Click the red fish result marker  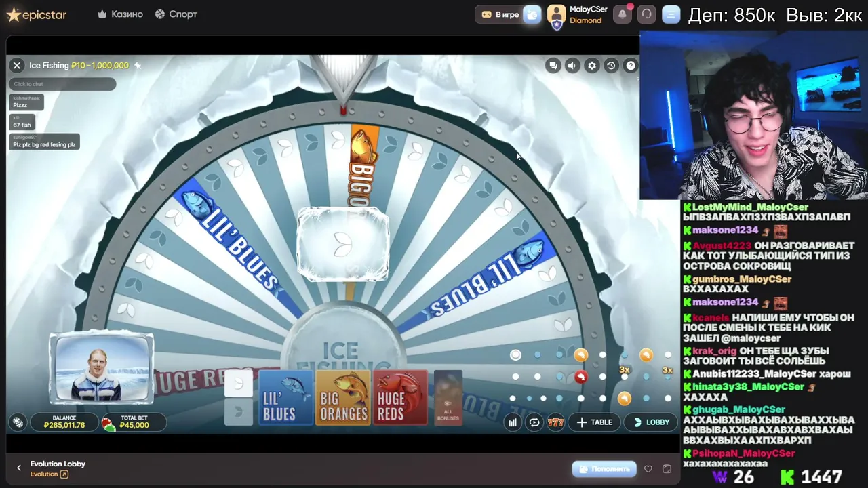coord(581,377)
